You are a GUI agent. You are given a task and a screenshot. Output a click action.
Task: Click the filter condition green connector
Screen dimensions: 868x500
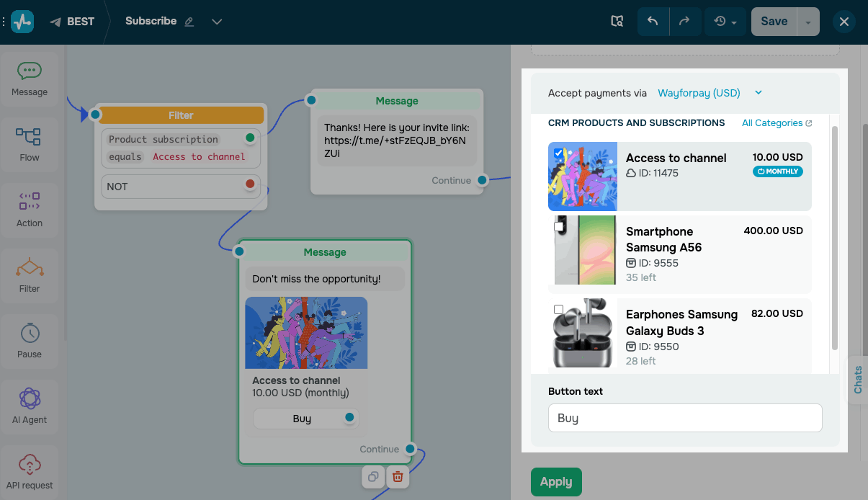click(250, 138)
